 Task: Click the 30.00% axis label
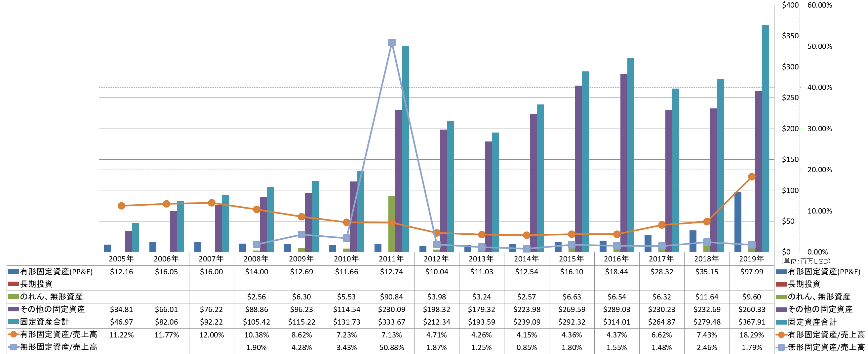819,129
